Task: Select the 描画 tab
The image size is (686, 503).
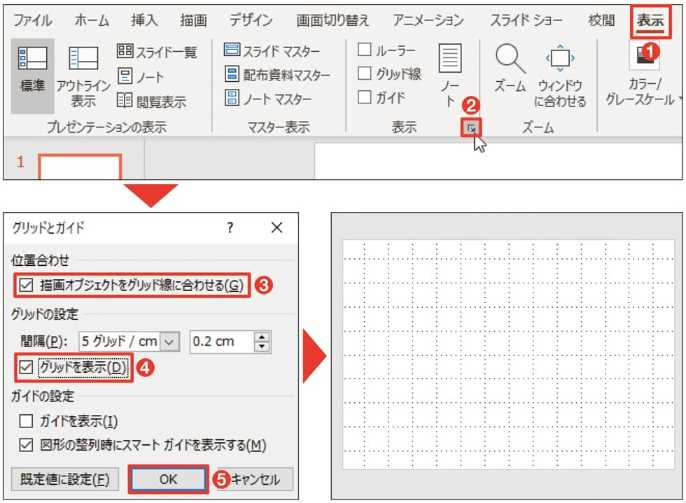Action: [x=193, y=20]
